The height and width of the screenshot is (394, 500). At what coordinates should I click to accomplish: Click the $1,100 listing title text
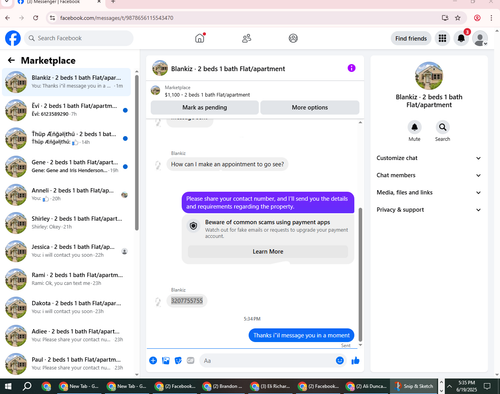[207, 95]
